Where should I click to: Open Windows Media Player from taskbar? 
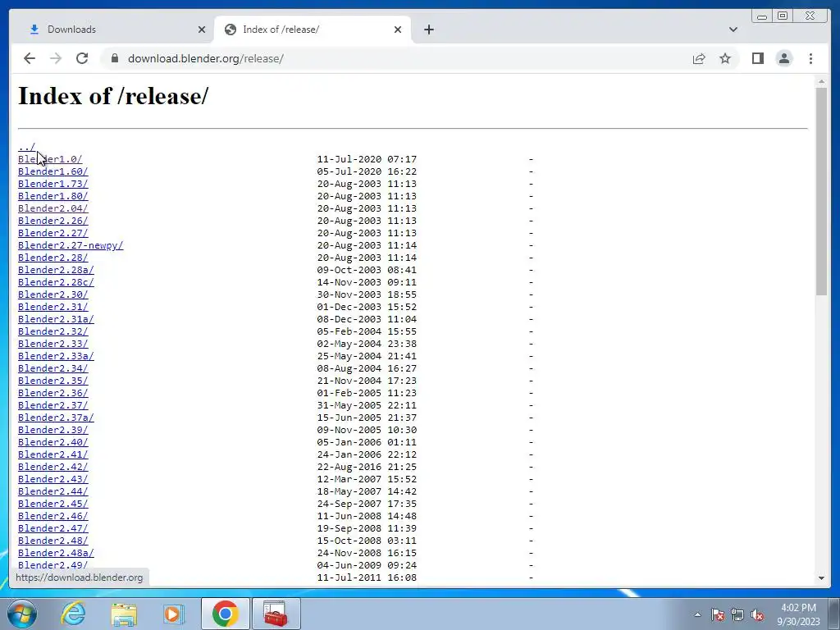tap(174, 614)
